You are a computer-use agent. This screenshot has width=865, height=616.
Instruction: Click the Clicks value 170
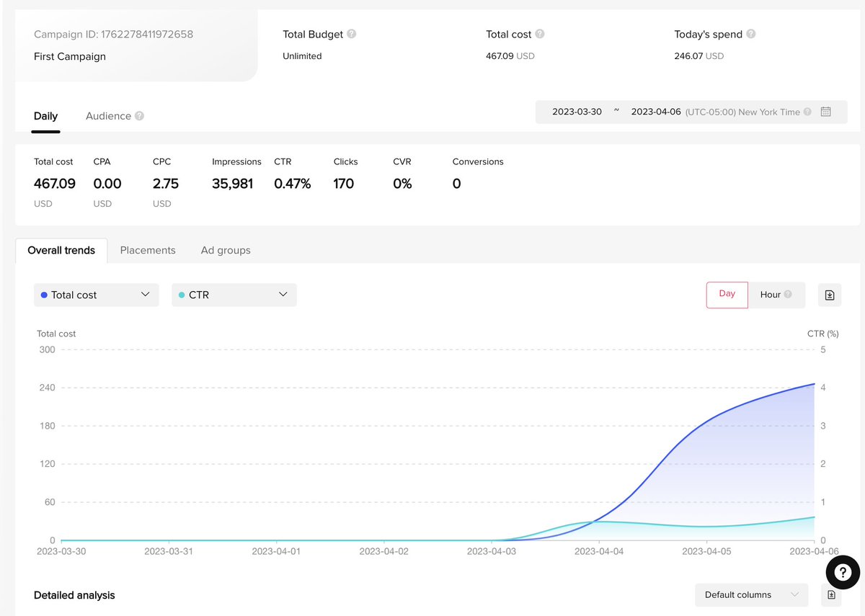pos(344,184)
